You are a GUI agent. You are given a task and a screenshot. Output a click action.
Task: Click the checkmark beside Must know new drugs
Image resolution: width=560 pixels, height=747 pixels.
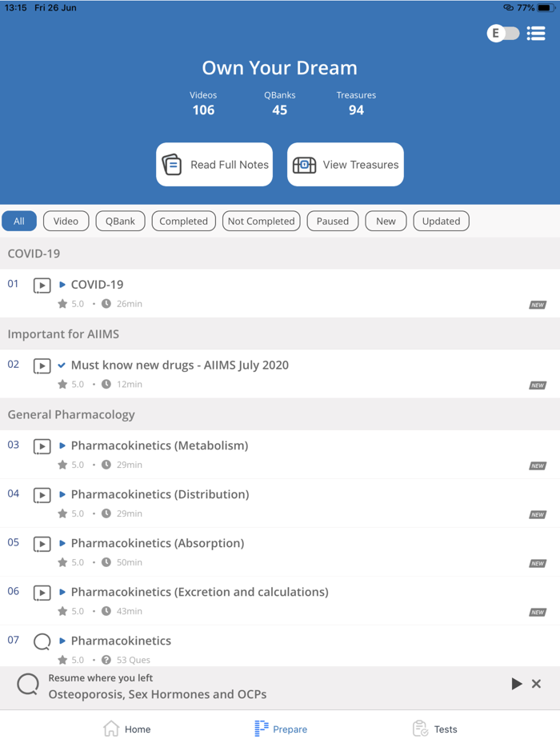(62, 365)
